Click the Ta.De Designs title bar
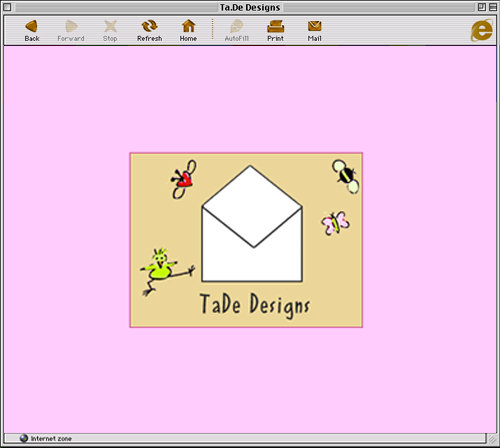 pos(250,7)
